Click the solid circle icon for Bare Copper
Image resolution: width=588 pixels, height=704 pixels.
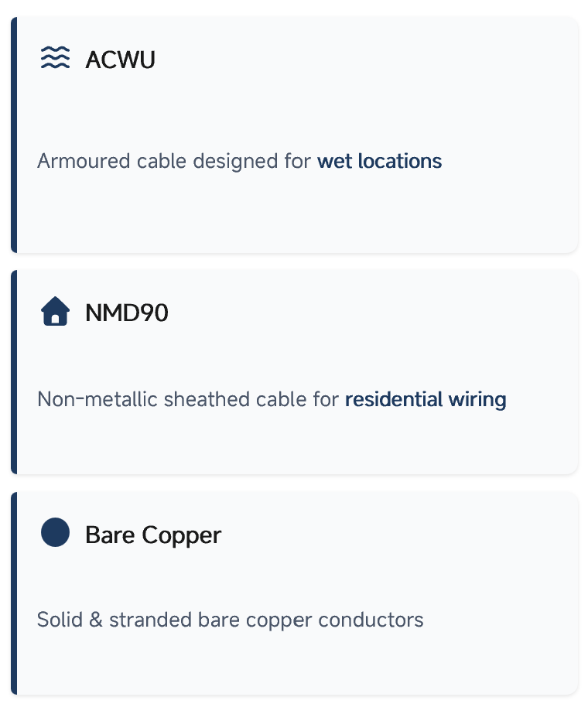[55, 533]
